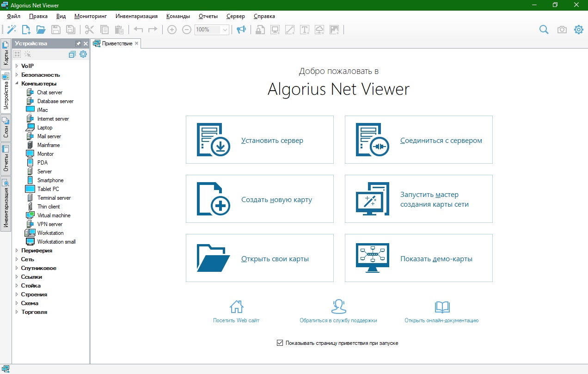
Task: Click the paste clipboard icon
Action: [x=119, y=30]
